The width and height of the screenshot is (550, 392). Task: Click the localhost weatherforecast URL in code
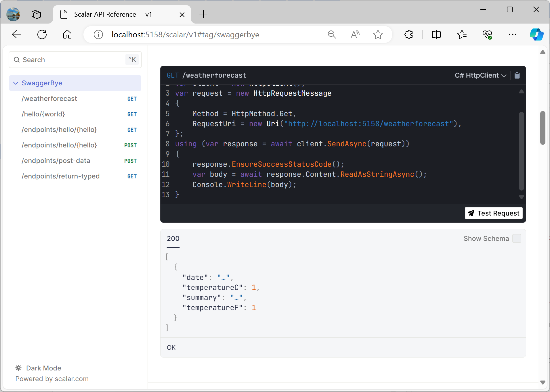[x=369, y=124]
